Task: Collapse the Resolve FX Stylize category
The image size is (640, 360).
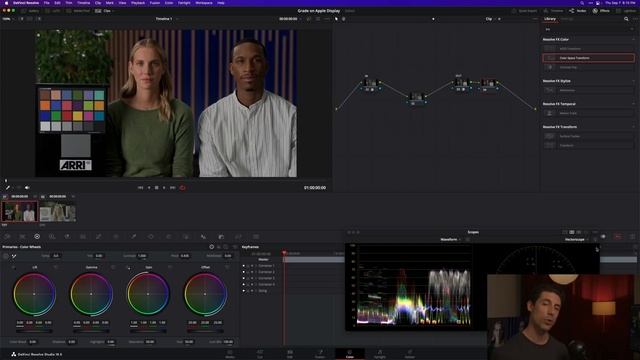Action: point(633,81)
